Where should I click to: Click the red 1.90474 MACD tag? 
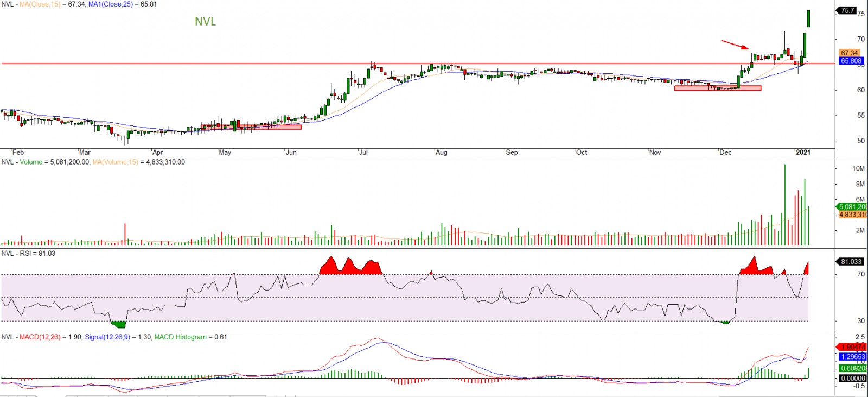pos(853,347)
